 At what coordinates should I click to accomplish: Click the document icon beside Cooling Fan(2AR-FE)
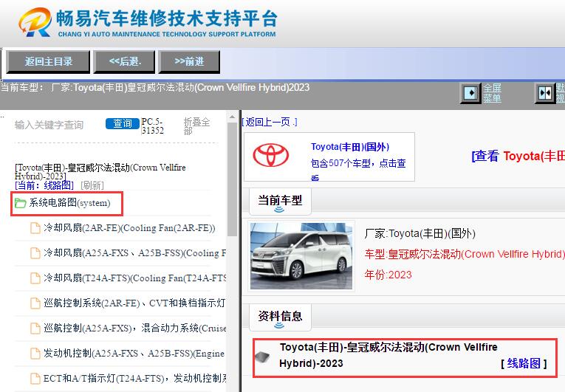click(x=35, y=228)
